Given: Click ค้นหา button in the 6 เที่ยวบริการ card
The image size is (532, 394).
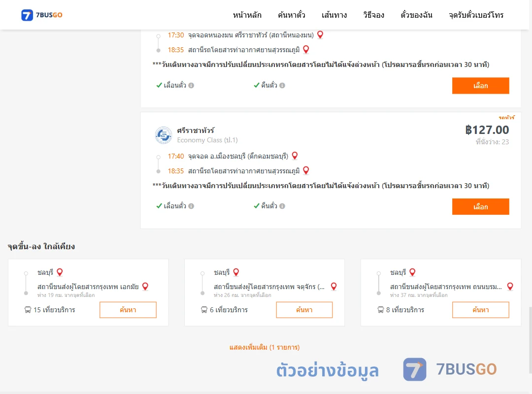Looking at the screenshot, I should [304, 310].
